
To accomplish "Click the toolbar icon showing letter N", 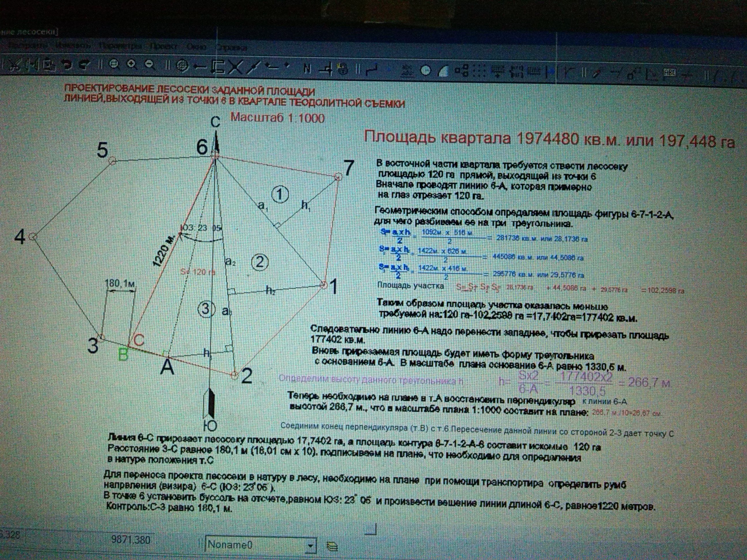I will (x=307, y=69).
